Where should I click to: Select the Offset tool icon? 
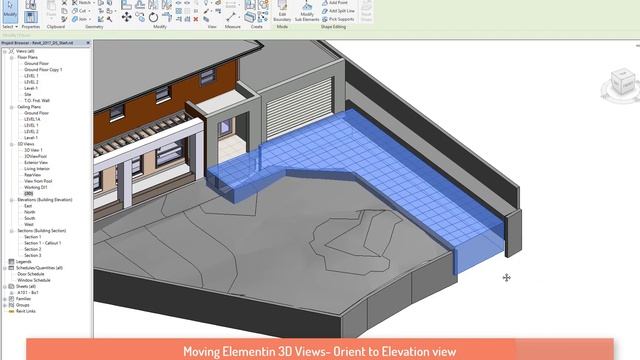(x=140, y=4)
